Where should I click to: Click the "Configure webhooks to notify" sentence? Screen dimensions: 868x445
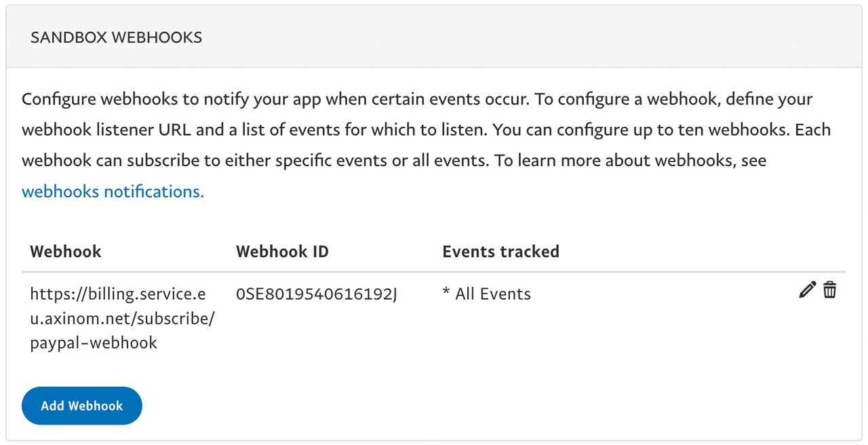pos(136,99)
